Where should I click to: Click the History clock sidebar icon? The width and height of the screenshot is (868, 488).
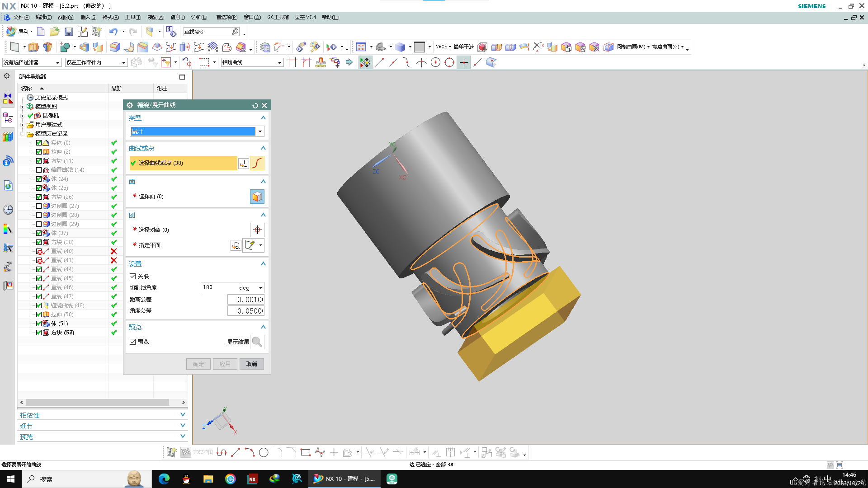(8, 210)
